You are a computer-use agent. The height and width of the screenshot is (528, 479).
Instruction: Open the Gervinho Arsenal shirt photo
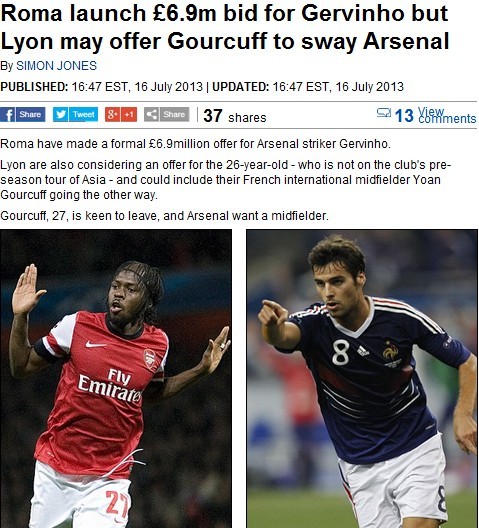pos(116,378)
